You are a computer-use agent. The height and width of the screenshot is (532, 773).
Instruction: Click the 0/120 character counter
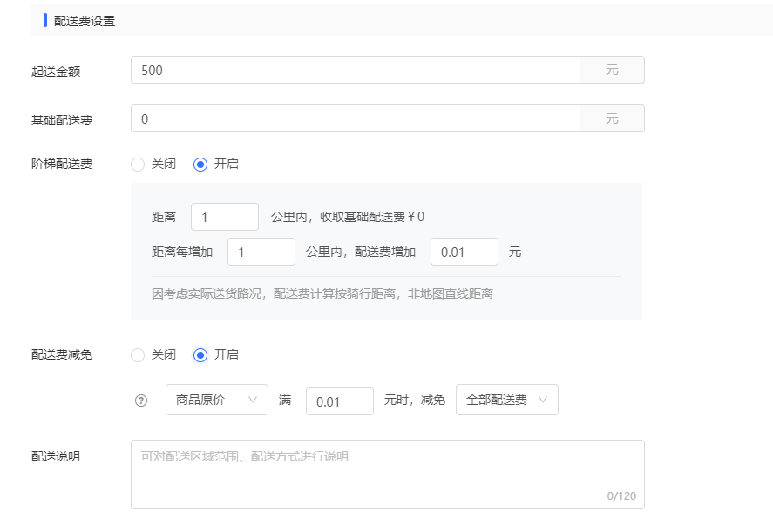(x=621, y=496)
